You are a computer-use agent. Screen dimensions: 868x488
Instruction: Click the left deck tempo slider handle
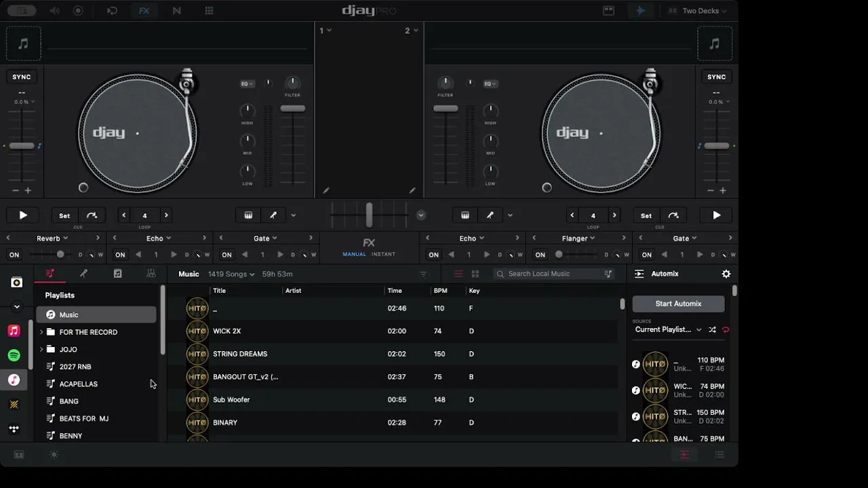[x=22, y=146]
